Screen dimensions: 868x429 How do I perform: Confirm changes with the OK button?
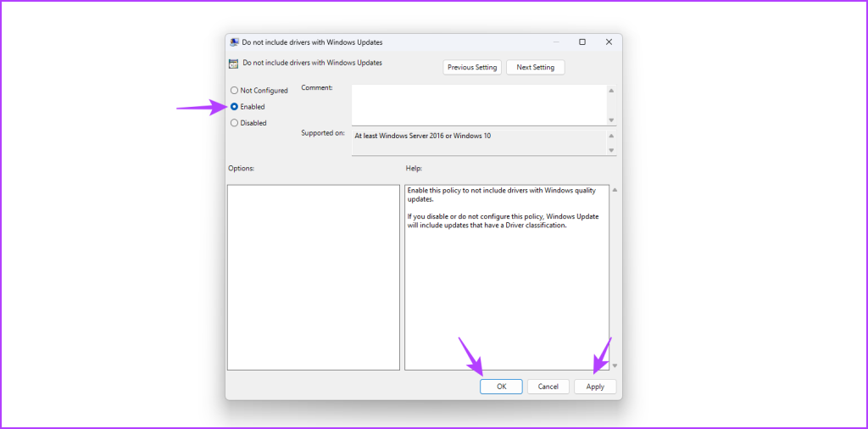pos(501,387)
